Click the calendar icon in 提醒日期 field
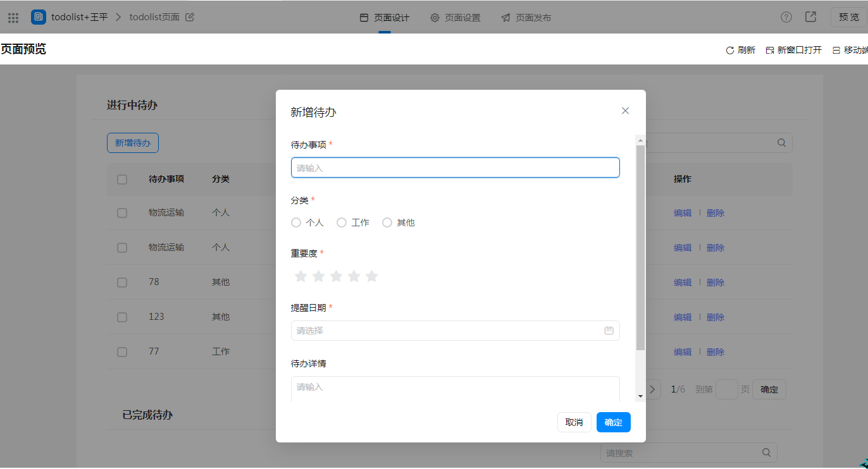868x469 pixels. [x=609, y=331]
